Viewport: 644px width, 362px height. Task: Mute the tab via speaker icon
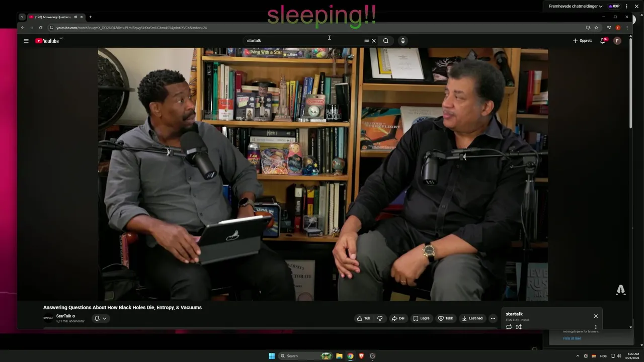click(x=75, y=17)
